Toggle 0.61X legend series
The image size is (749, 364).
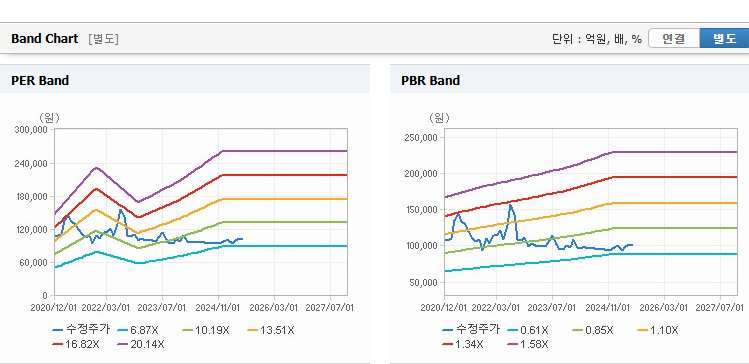tap(528, 330)
